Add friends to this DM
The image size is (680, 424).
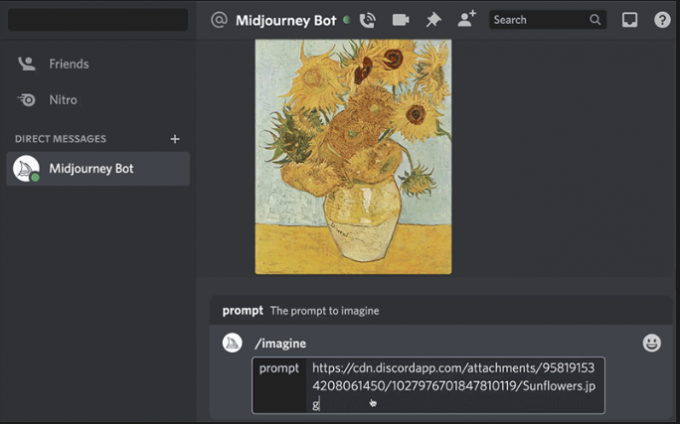(467, 19)
